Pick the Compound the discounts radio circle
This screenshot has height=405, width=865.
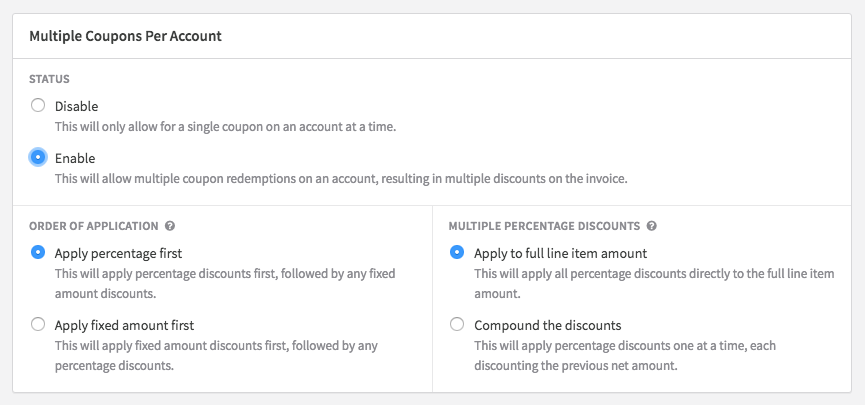457,324
